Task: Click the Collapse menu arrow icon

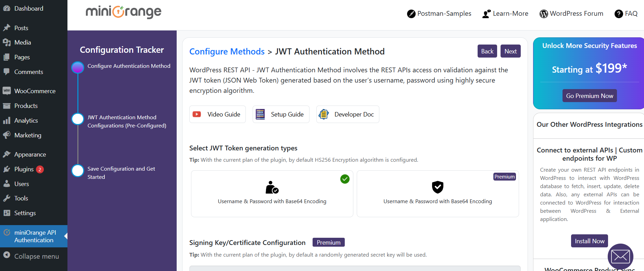Action: [x=7, y=255]
